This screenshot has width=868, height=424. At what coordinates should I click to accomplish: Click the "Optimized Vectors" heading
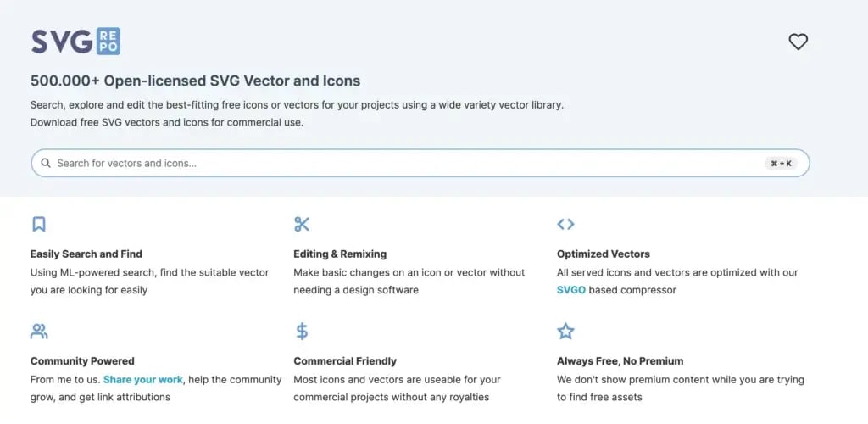coord(604,254)
